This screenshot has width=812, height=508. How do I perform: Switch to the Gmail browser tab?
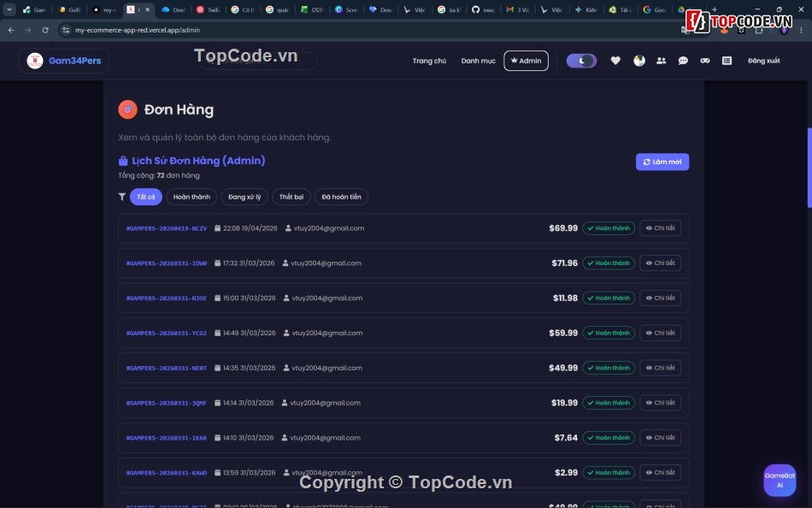pyautogui.click(x=517, y=9)
